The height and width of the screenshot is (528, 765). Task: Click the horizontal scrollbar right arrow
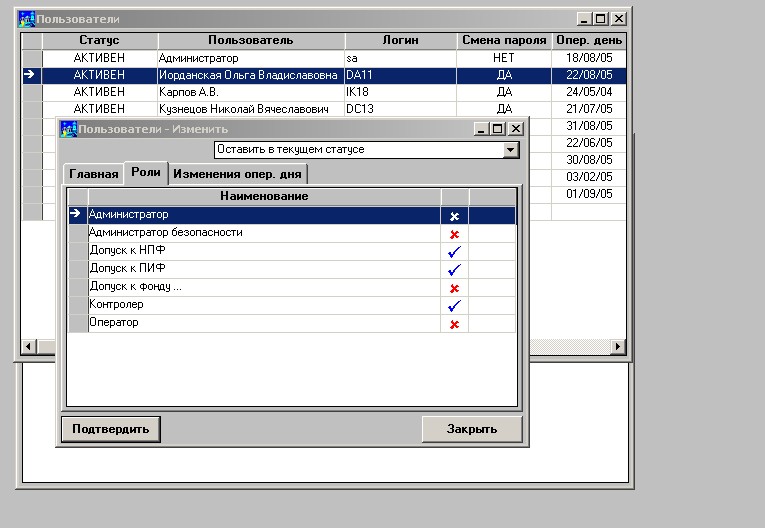[x=618, y=346]
